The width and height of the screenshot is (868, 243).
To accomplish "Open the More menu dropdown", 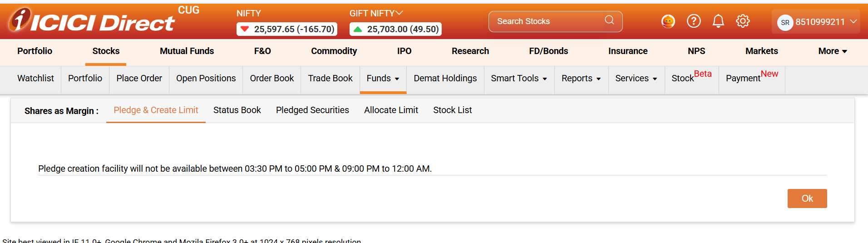I will click(x=832, y=51).
